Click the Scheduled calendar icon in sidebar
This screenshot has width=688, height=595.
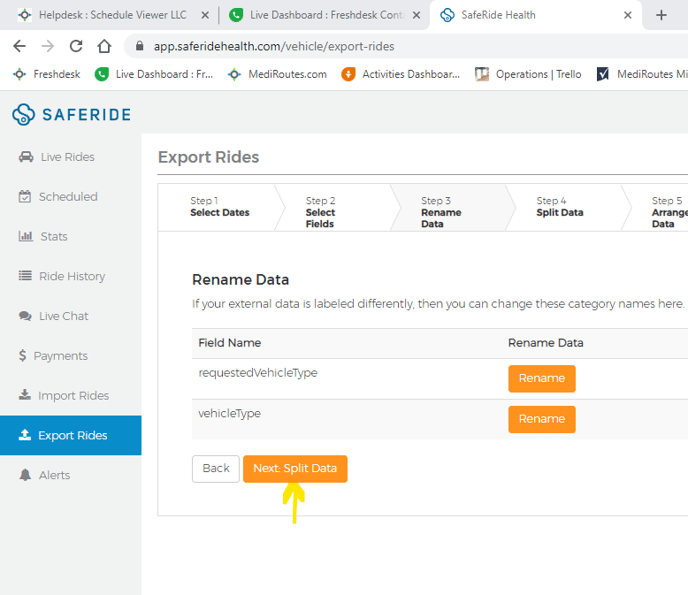pyautogui.click(x=25, y=197)
